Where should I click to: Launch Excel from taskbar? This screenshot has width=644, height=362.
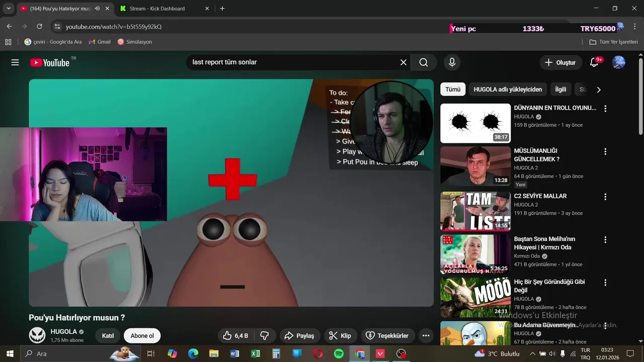[x=256, y=353]
